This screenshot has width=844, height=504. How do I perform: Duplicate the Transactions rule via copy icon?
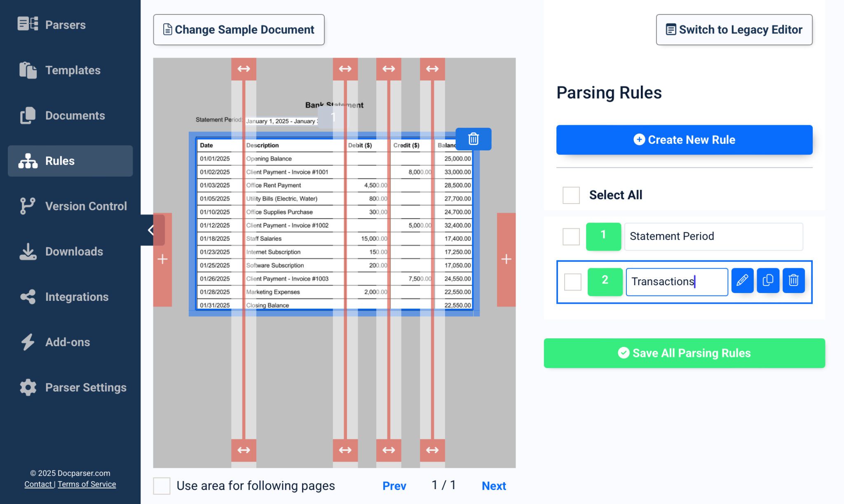(767, 280)
